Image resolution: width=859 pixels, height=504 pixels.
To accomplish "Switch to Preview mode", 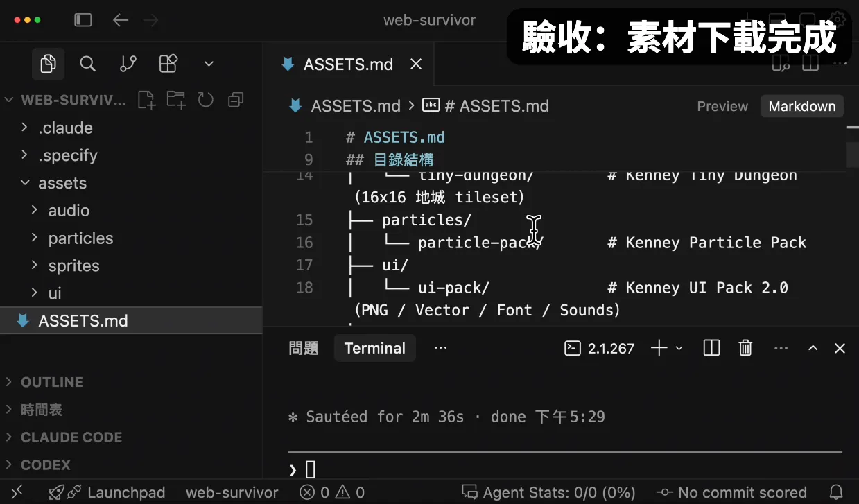I will [722, 106].
